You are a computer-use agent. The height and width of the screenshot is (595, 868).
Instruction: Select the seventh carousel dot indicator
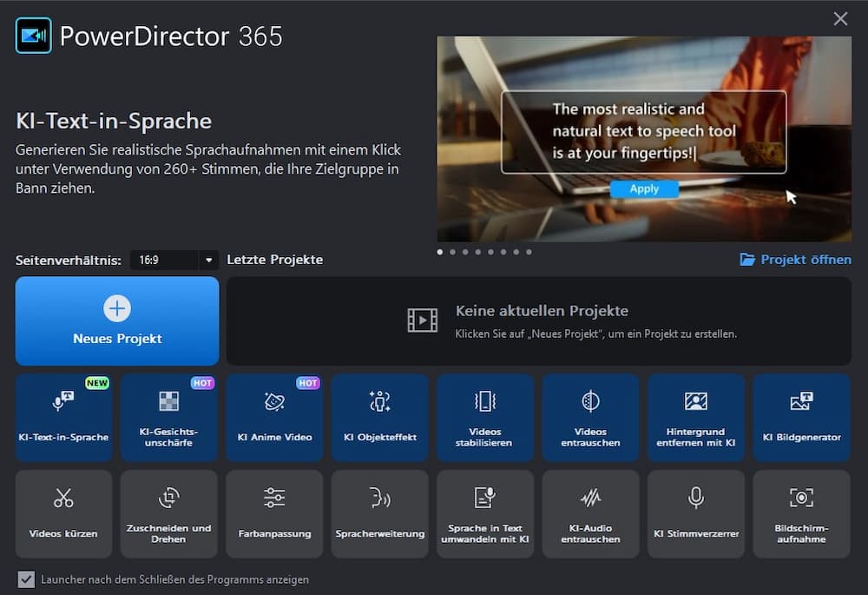(516, 252)
